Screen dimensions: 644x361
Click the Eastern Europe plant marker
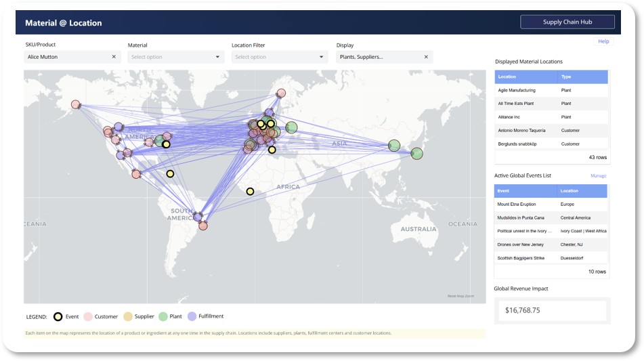(291, 127)
